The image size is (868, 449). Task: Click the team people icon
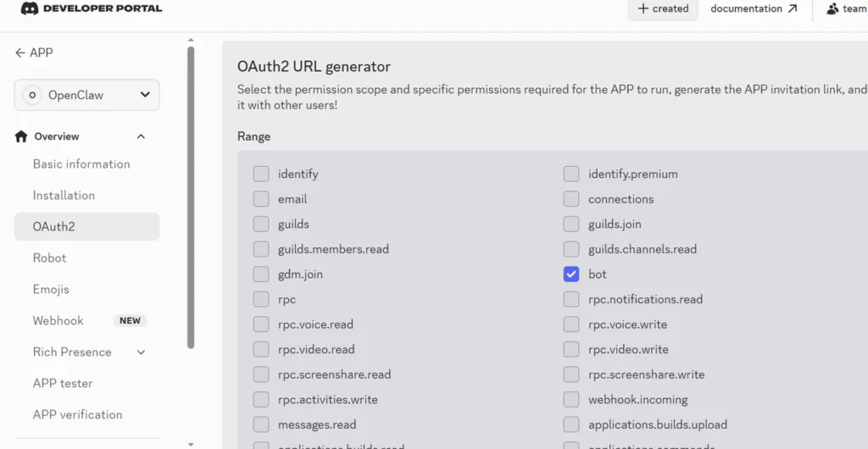tap(832, 8)
